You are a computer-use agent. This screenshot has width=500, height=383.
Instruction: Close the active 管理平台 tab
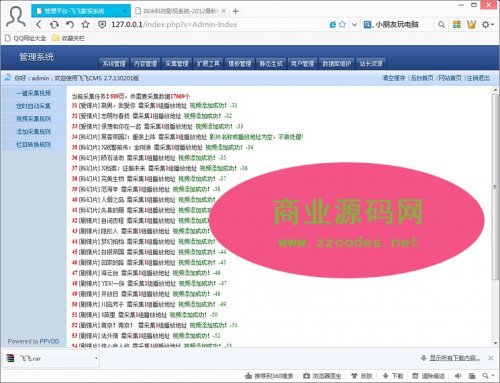pos(124,11)
